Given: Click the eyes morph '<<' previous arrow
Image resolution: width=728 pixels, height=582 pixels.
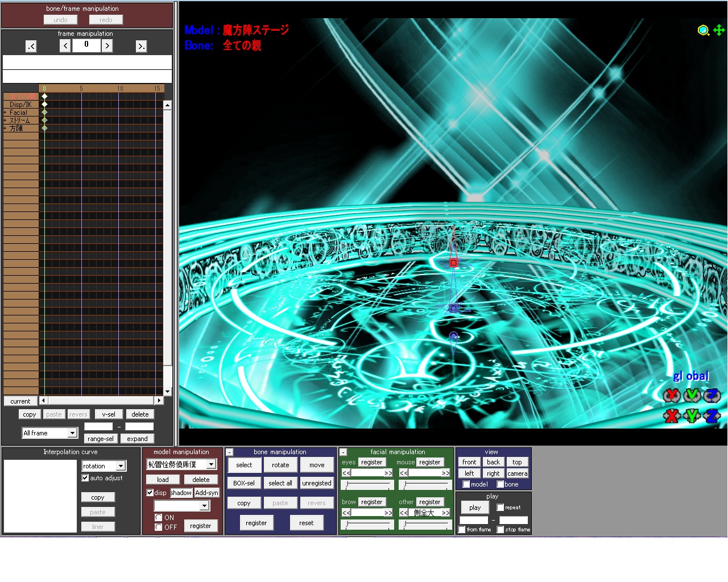Looking at the screenshot, I should [346, 473].
